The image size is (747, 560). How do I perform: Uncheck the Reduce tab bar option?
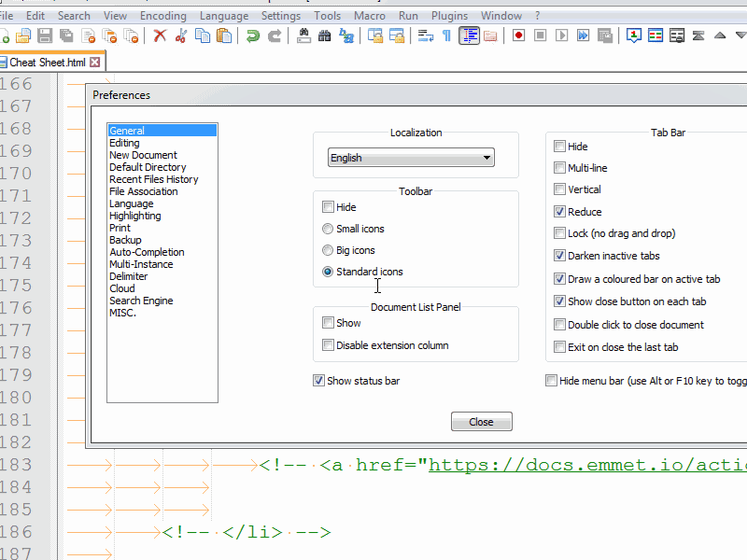559,212
